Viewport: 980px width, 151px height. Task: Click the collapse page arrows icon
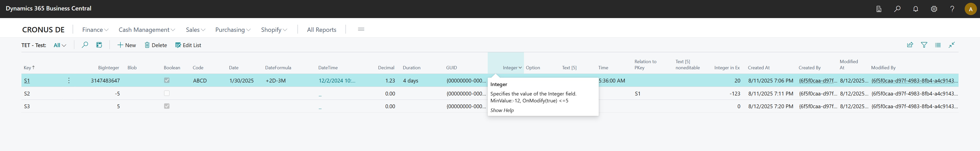(x=952, y=45)
